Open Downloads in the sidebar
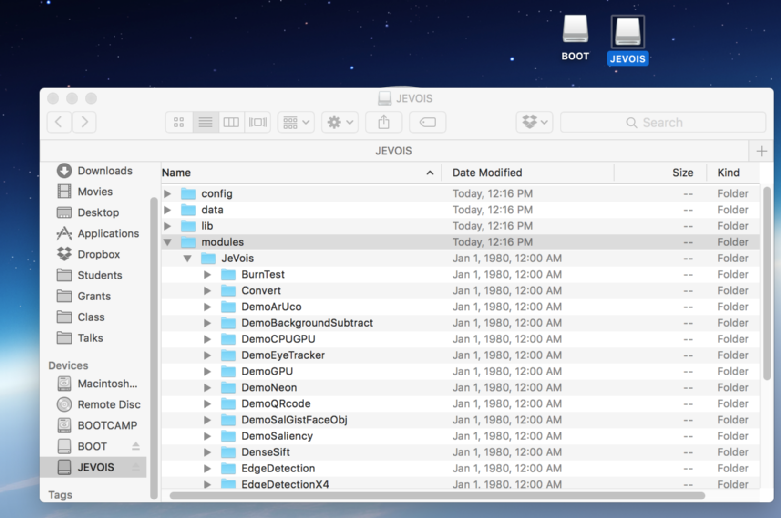781x518 pixels. (95, 171)
